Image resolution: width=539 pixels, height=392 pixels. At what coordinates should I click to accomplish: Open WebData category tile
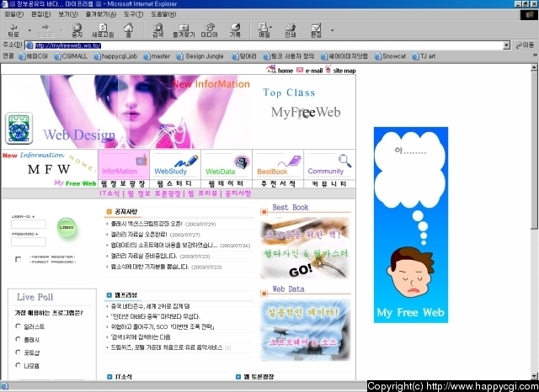pyautogui.click(x=227, y=165)
